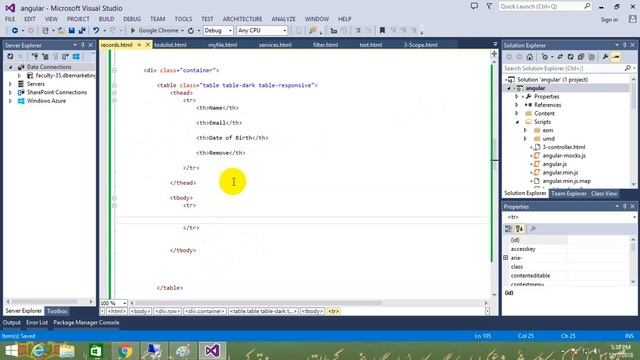Click the <div.container> breadcrumb tag
640x360 pixels.
204,311
